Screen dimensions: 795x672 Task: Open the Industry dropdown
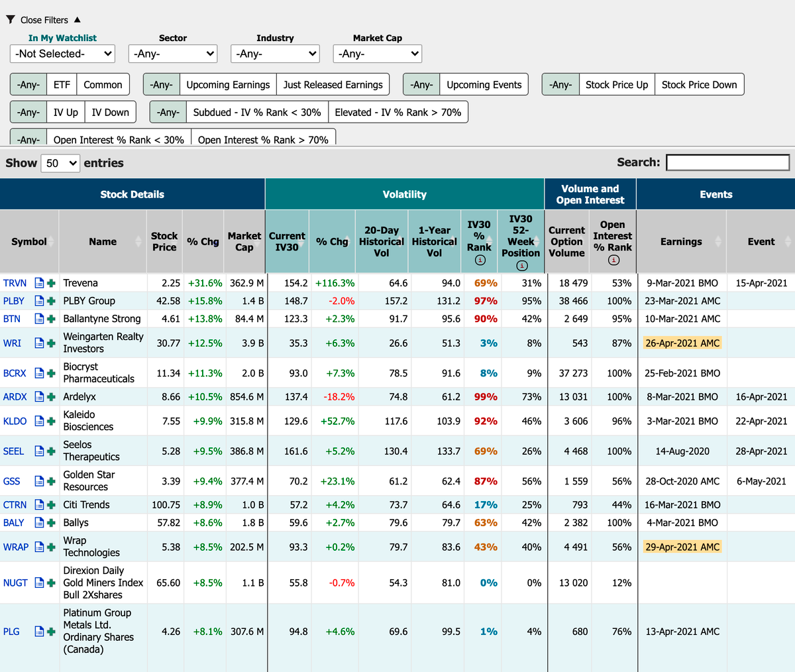(275, 54)
